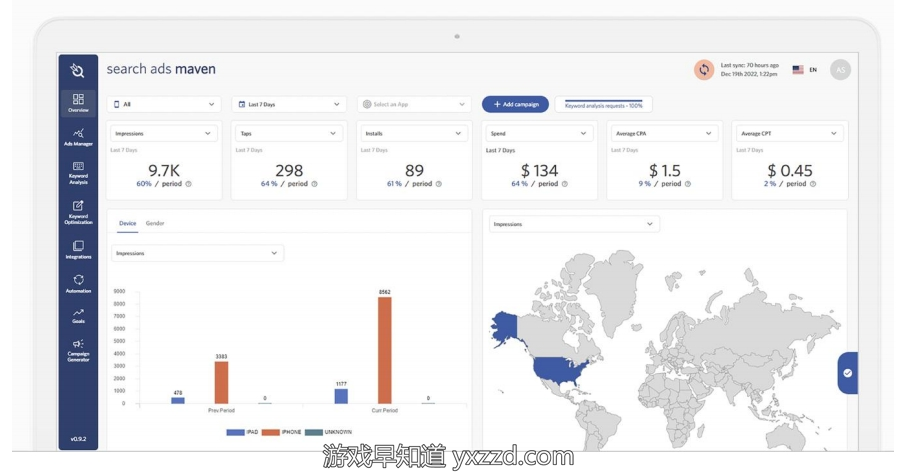917x475 pixels.
Task: Click the 3383 iPhone previous period bar
Action: 221,383
